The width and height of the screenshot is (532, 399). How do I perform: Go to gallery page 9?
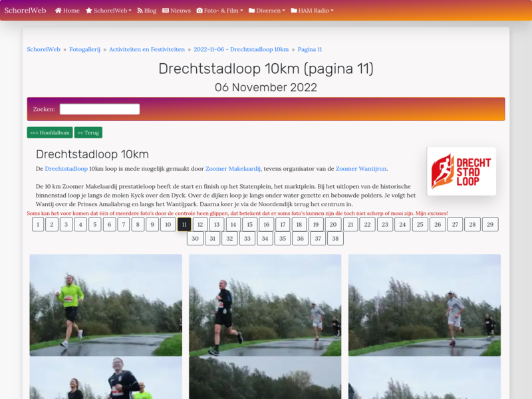[152, 224]
